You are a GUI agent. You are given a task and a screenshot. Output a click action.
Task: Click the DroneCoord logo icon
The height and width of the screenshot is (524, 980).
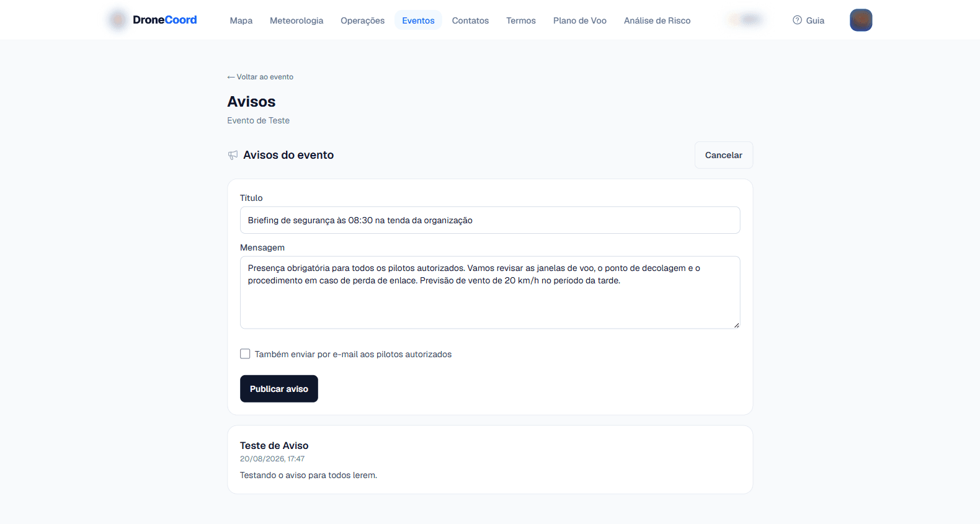coord(117,20)
